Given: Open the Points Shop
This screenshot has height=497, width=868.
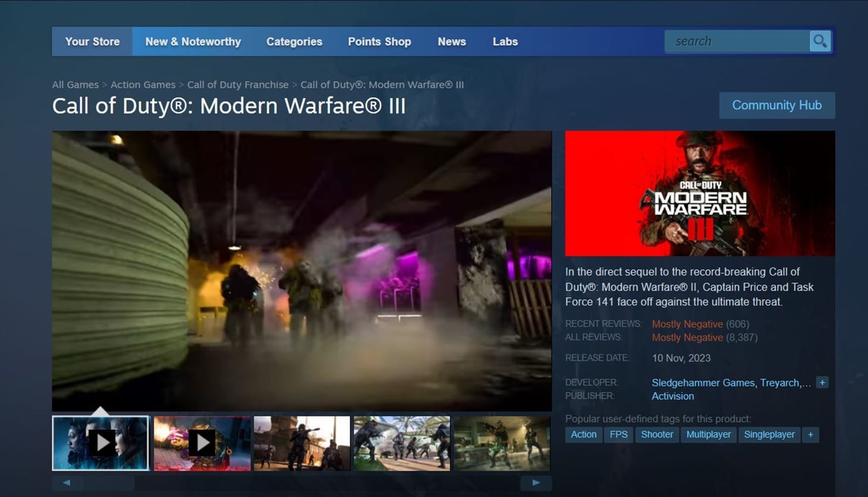Looking at the screenshot, I should (379, 42).
